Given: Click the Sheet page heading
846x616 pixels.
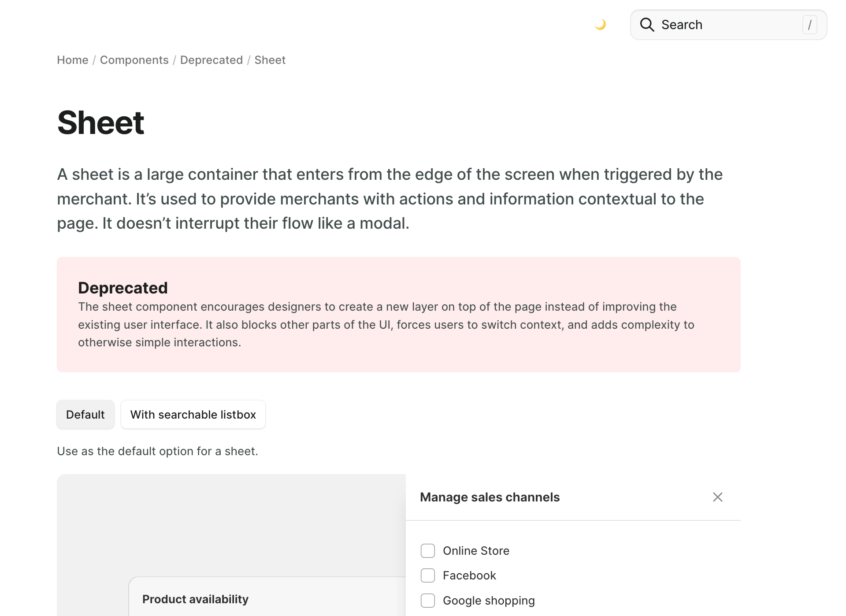Looking at the screenshot, I should [101, 122].
